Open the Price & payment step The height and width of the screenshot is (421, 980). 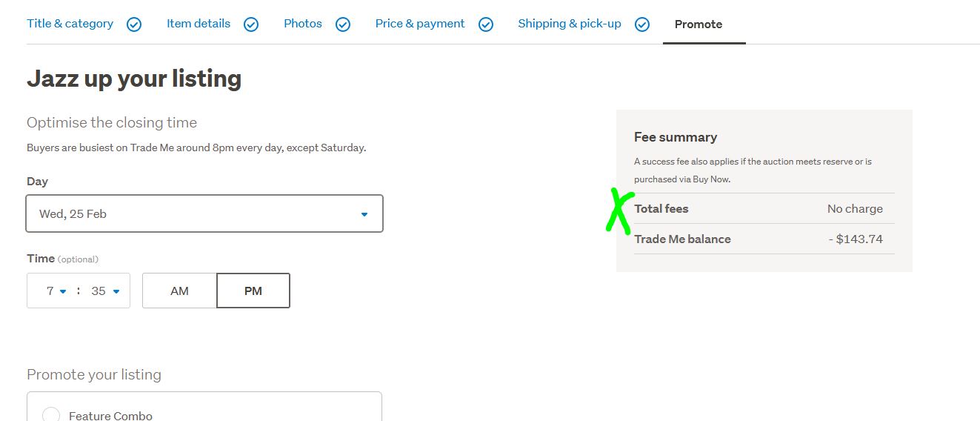click(x=420, y=24)
